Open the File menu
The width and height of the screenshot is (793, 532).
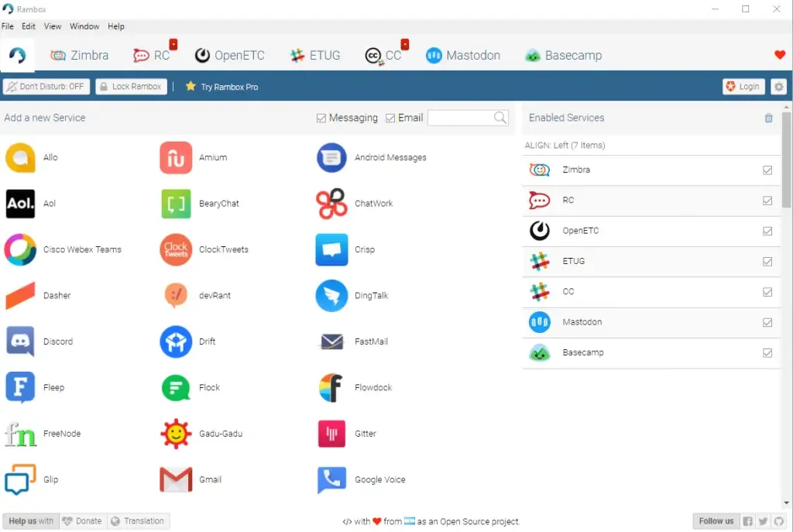(8, 26)
